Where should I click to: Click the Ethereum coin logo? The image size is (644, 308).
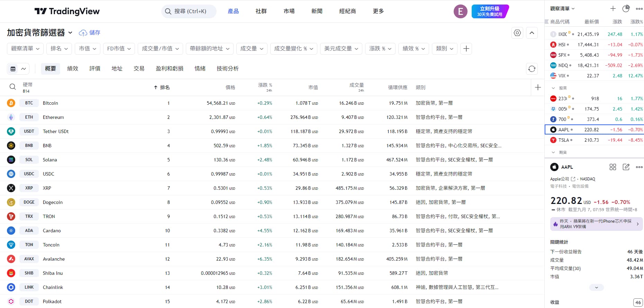(11, 117)
